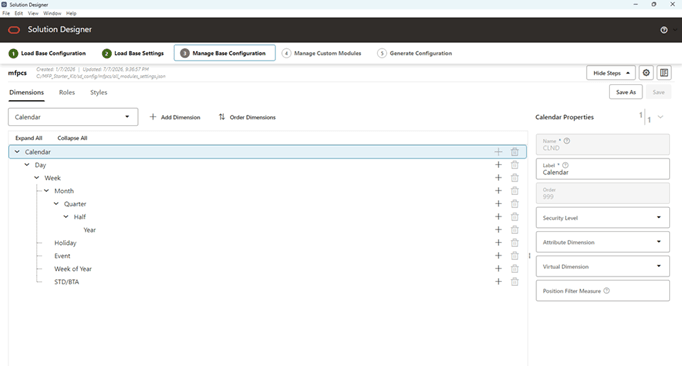Screen dimensions: 682x366
Task: Switch to the Roles tab
Action: [x=67, y=92]
